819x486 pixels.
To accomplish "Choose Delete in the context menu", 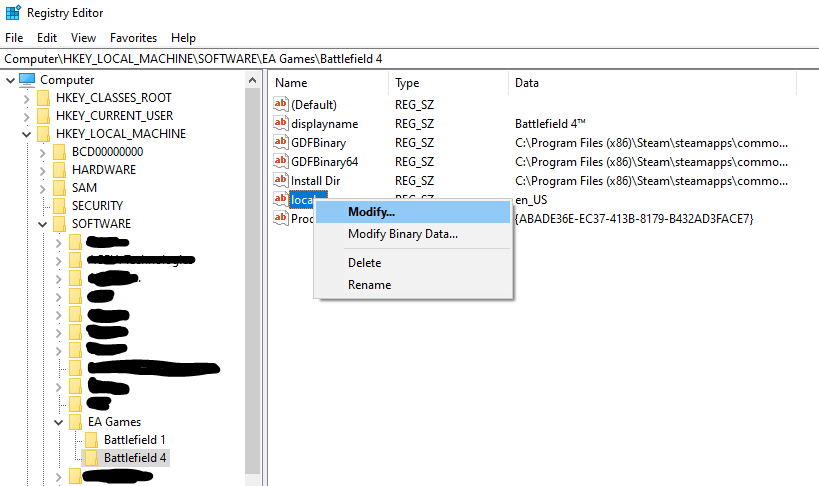I will pos(413,263).
